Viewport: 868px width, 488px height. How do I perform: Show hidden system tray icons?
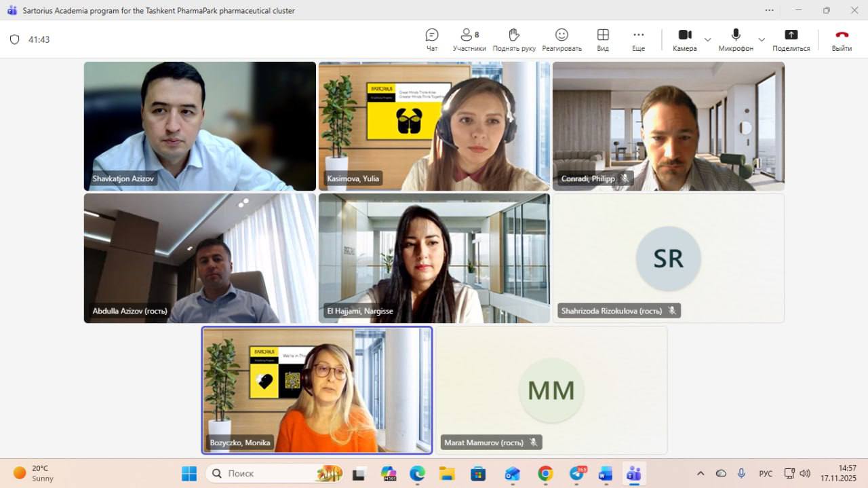(701, 473)
